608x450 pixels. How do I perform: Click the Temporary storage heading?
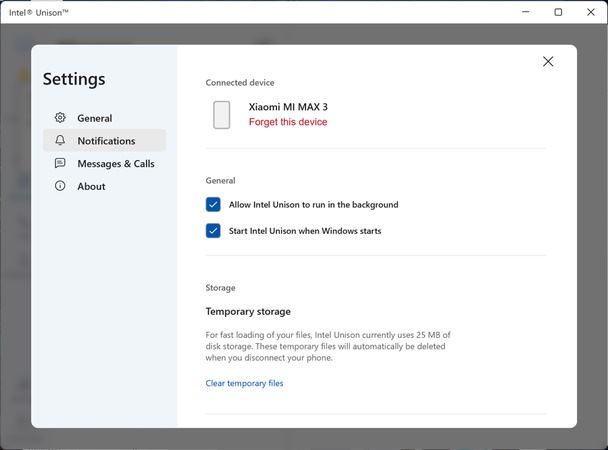pos(248,311)
